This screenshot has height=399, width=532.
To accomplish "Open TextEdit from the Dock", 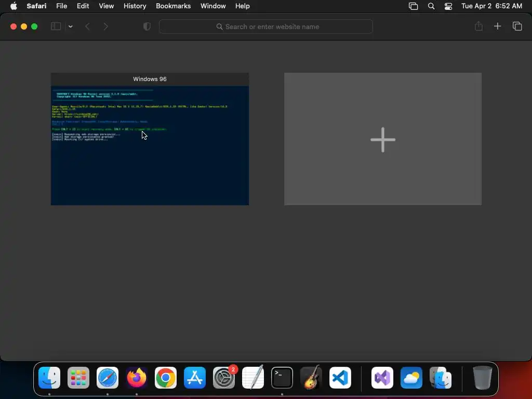I will coord(253,377).
